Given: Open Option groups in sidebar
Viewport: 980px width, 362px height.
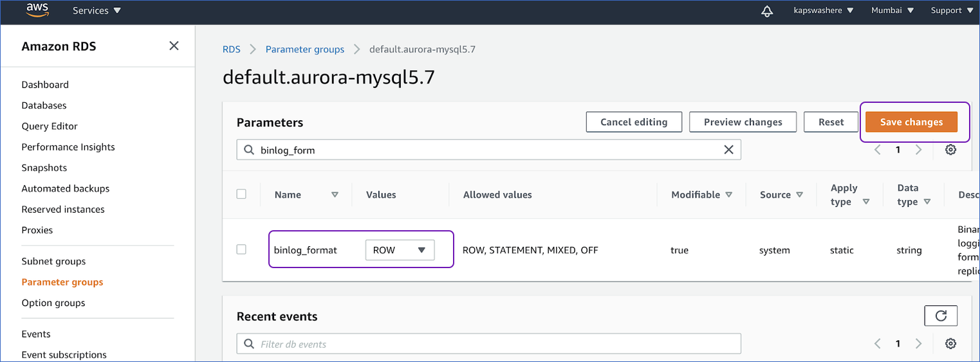Looking at the screenshot, I should coord(53,303).
